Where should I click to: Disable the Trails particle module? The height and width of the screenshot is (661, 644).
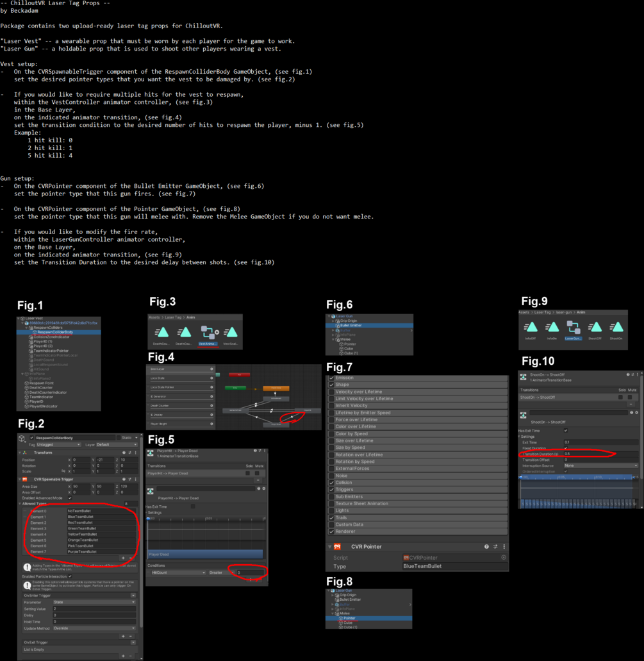click(331, 517)
